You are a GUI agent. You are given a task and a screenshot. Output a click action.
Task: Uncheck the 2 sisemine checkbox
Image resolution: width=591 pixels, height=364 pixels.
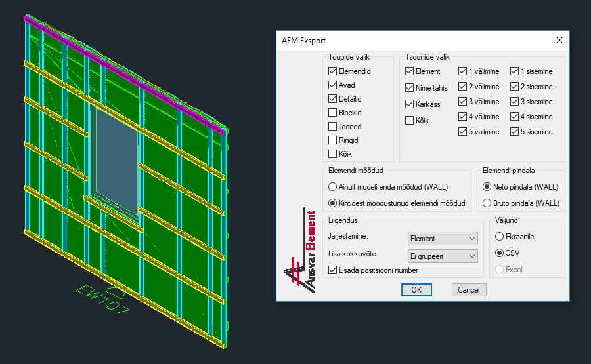(514, 86)
